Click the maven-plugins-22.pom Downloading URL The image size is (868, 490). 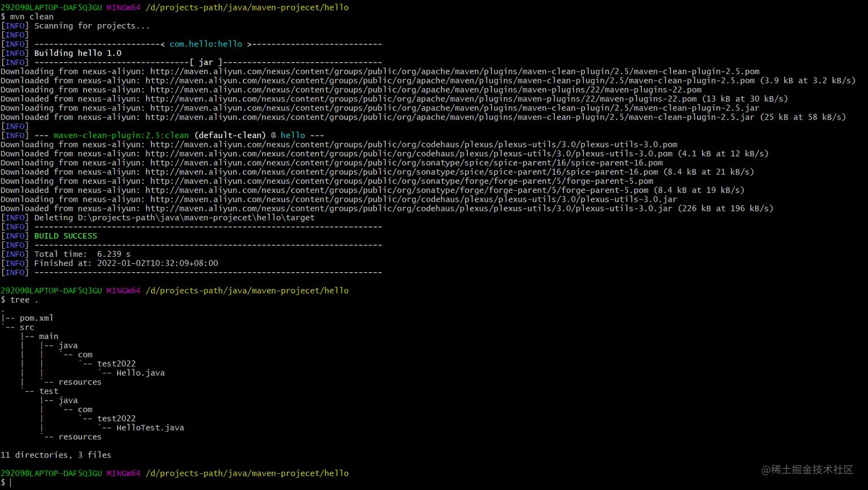pyautogui.click(x=426, y=90)
